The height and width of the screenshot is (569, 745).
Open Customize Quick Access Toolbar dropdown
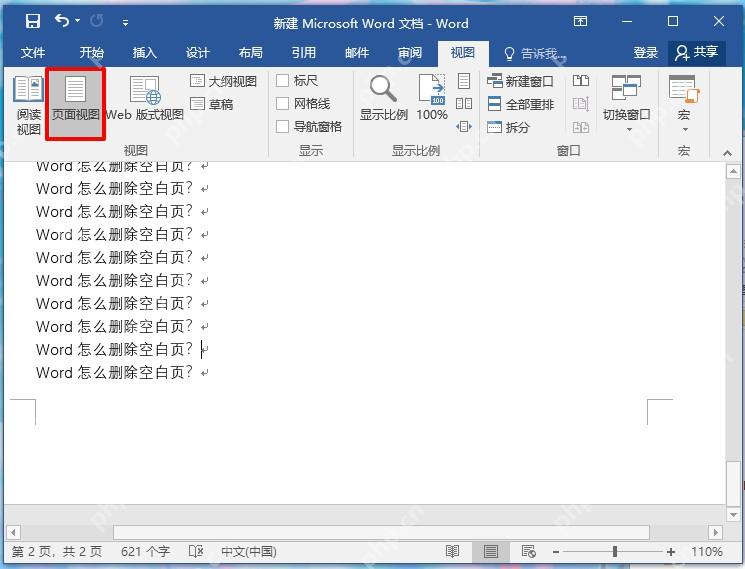125,22
